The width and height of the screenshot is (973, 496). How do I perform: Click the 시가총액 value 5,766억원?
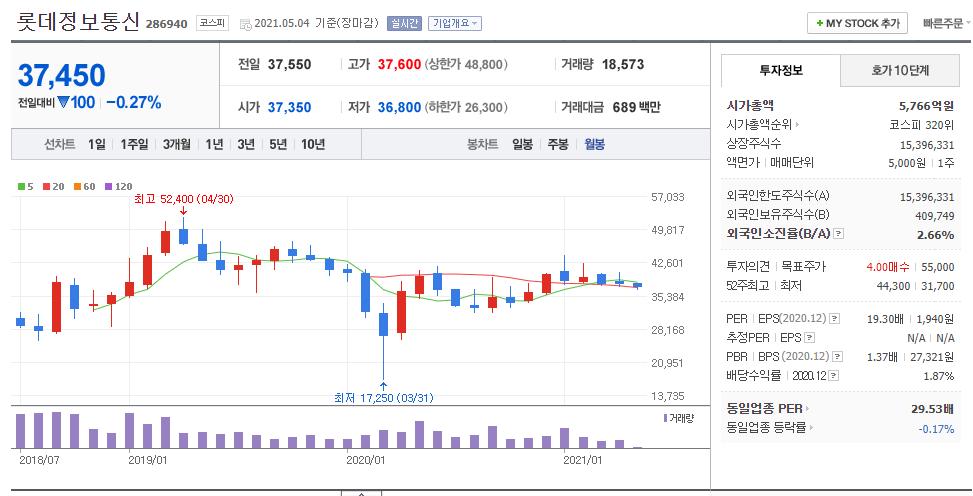point(926,106)
